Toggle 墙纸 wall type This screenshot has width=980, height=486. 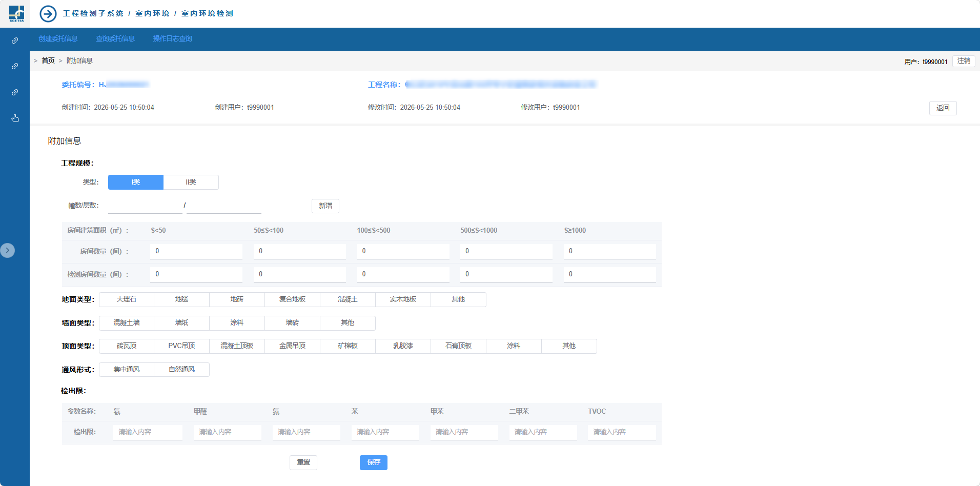pos(182,323)
